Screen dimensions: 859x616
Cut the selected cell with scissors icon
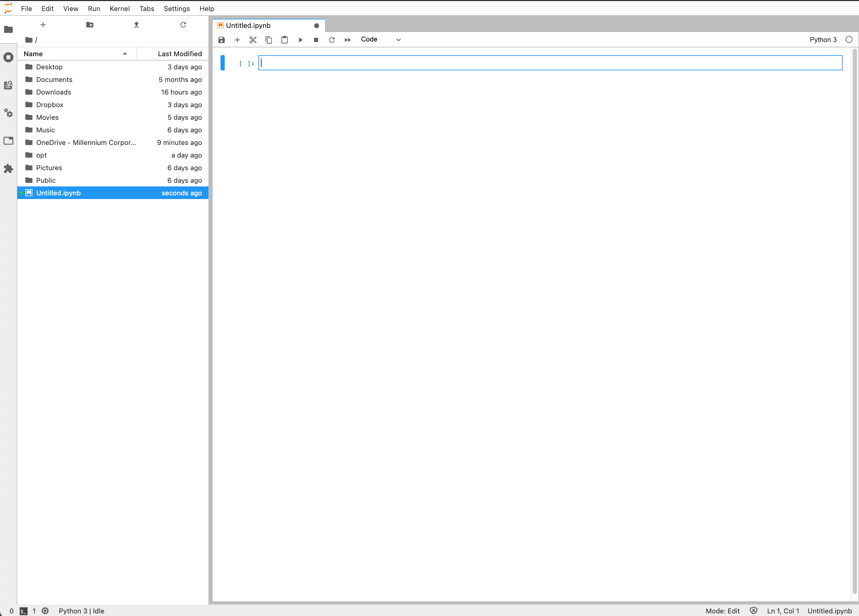(x=253, y=39)
